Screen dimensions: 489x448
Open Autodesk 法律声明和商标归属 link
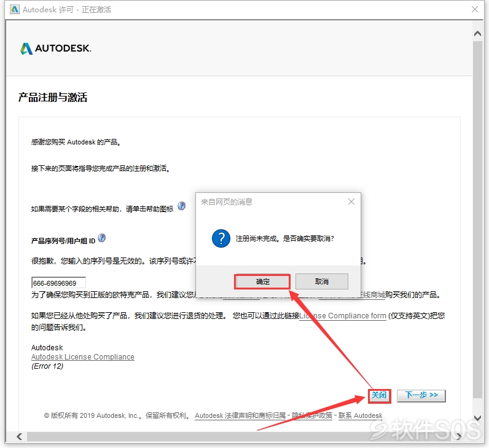pyautogui.click(x=240, y=415)
